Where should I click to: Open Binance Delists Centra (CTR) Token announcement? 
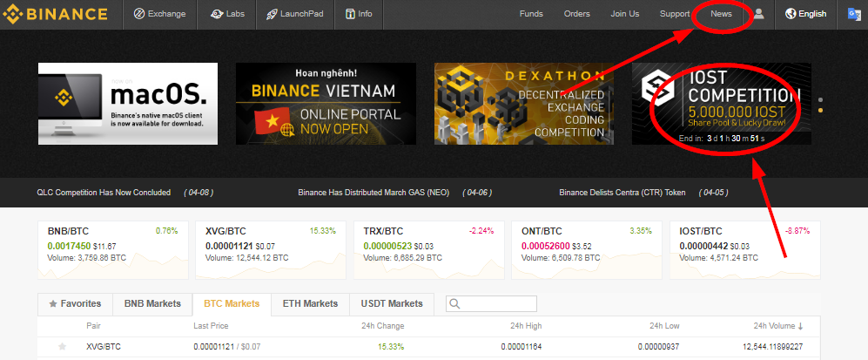click(622, 193)
